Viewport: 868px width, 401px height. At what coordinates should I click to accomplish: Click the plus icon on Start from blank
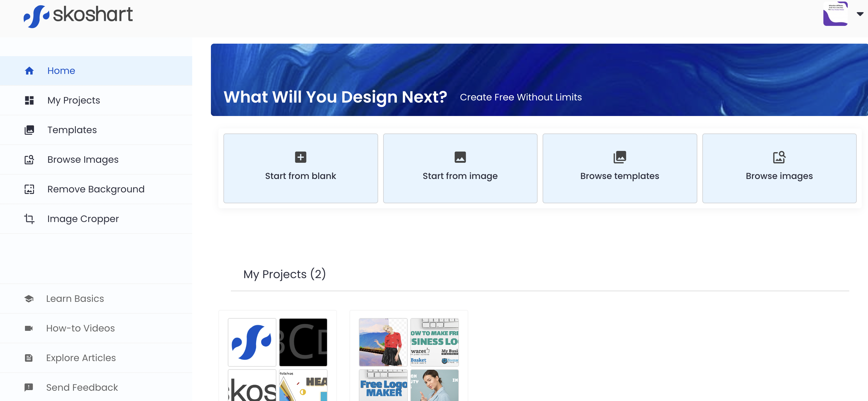coord(300,157)
